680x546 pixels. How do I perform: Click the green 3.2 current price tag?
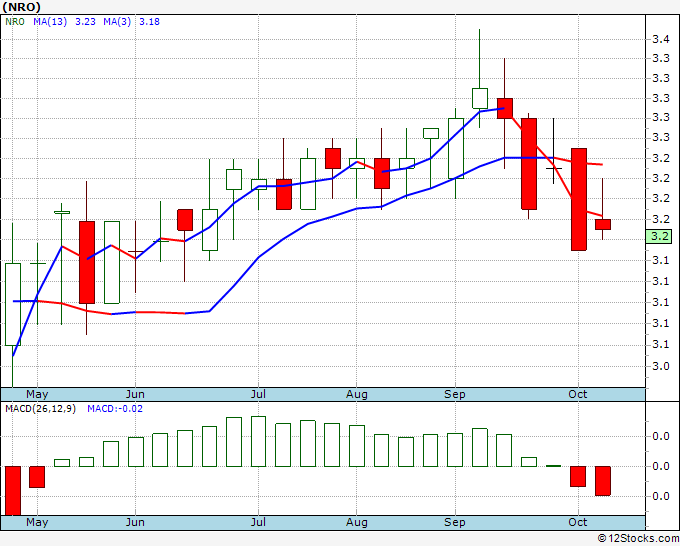659,236
